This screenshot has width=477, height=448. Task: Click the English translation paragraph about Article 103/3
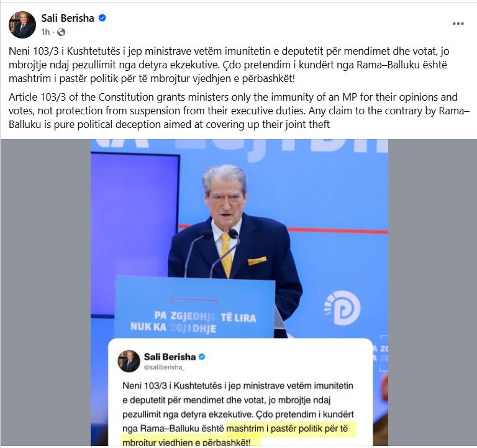pyautogui.click(x=238, y=111)
